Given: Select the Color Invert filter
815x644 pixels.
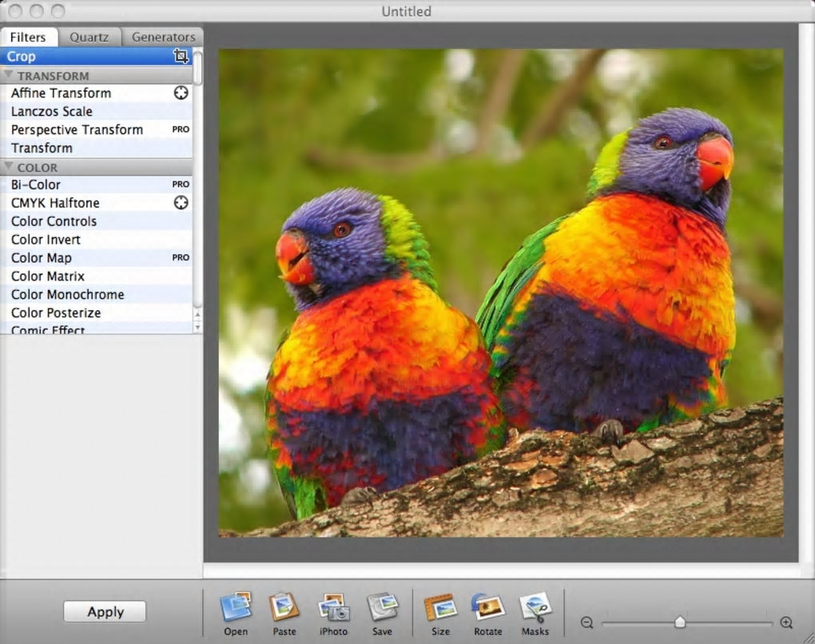Looking at the screenshot, I should [46, 240].
